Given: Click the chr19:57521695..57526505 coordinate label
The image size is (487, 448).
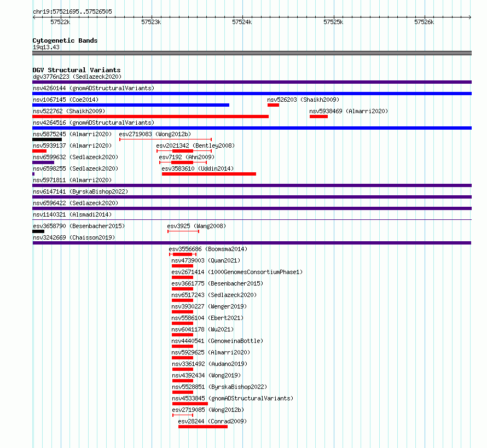Looking at the screenshot, I should click(x=72, y=11).
